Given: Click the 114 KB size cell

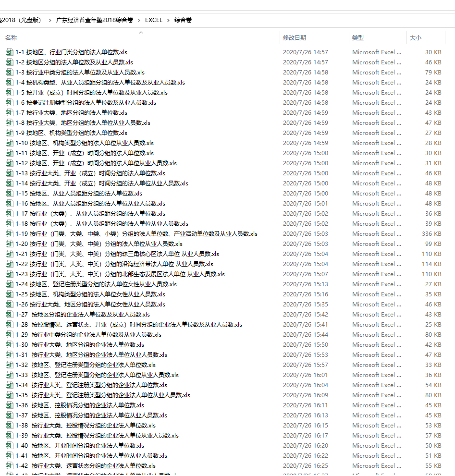Looking at the screenshot, I should (x=431, y=264).
